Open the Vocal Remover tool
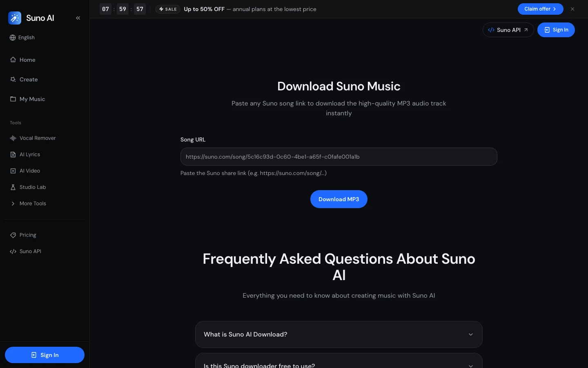Screen dimensions: 588x368 click(x=45, y=138)
